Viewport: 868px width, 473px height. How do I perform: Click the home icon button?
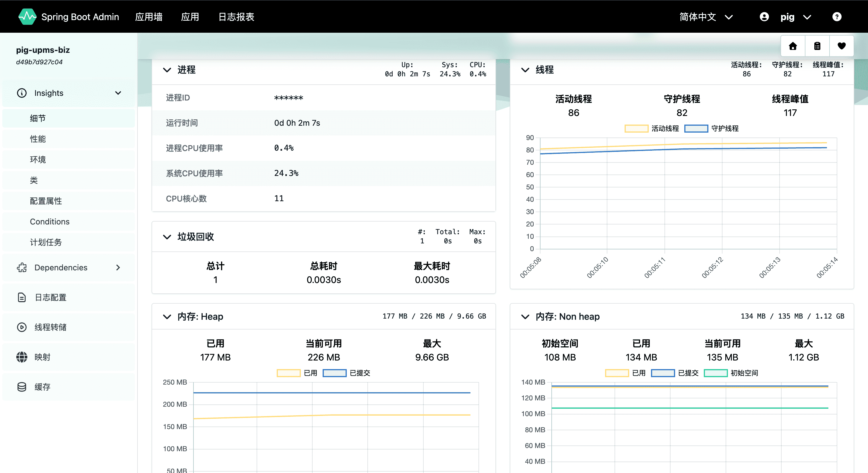click(793, 46)
